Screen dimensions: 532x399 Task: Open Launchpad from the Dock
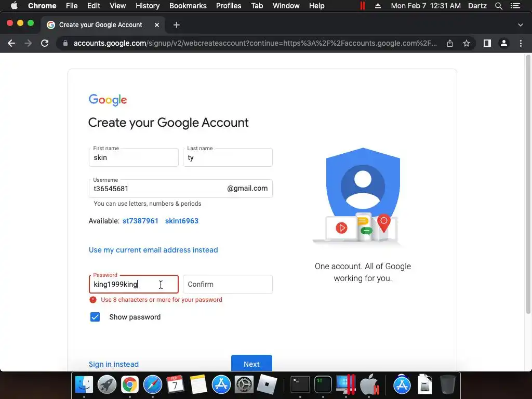(107, 385)
